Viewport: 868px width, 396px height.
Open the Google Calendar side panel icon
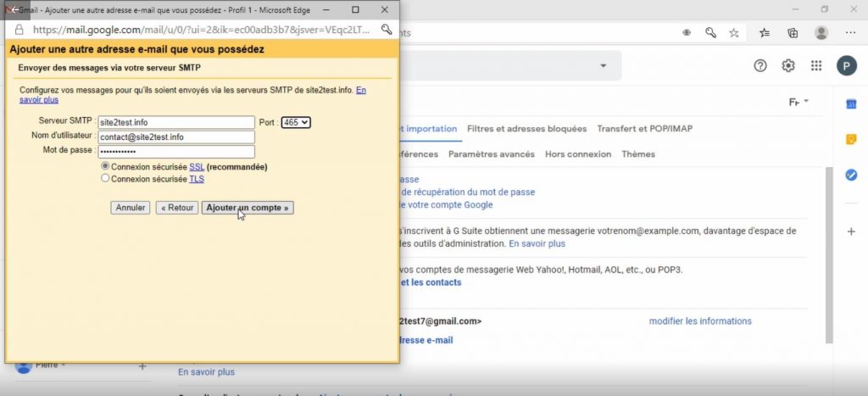click(x=851, y=104)
